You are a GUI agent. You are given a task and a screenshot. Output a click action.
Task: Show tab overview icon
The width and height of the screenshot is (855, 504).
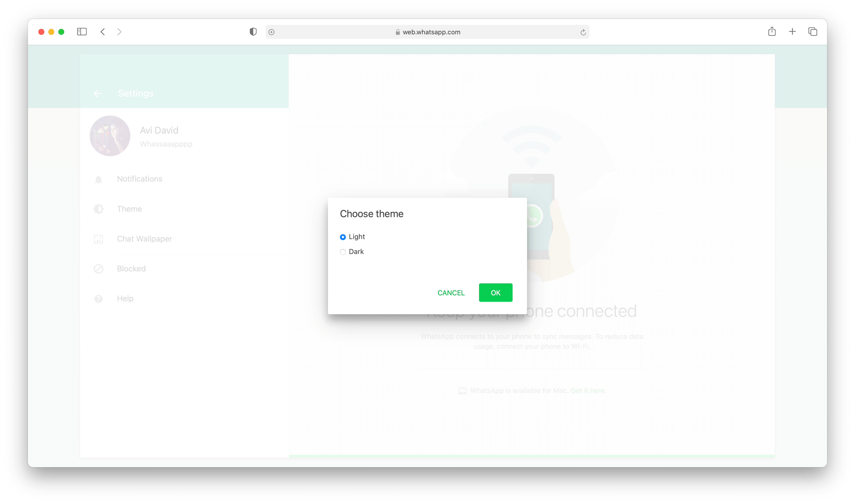812,32
